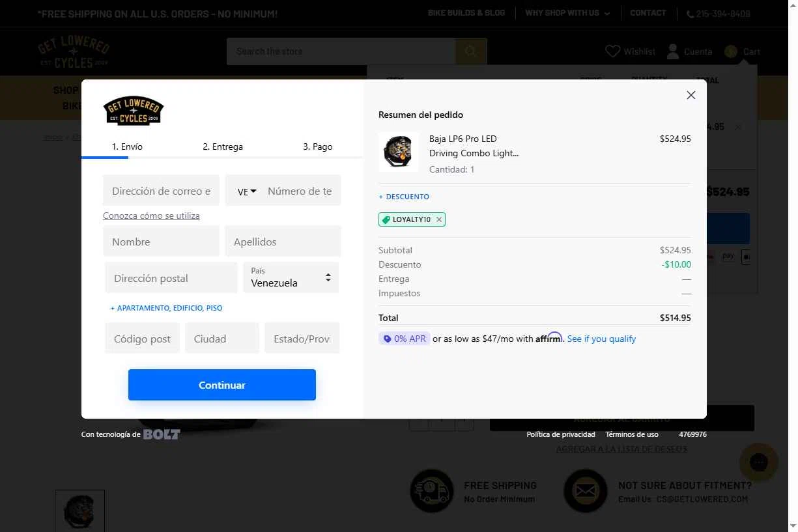
Task: Open the Gorgias chat widget
Action: 759,462
